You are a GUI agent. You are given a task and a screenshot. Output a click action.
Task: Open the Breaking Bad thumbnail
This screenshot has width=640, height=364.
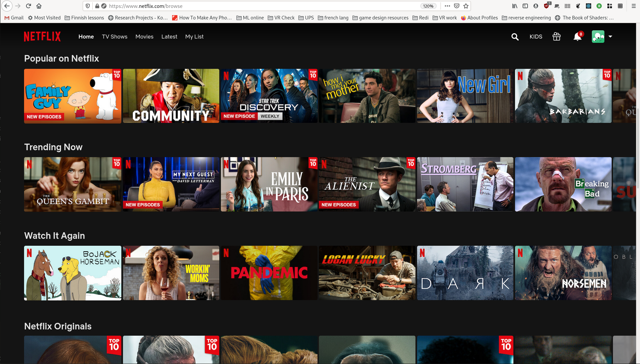click(x=563, y=184)
